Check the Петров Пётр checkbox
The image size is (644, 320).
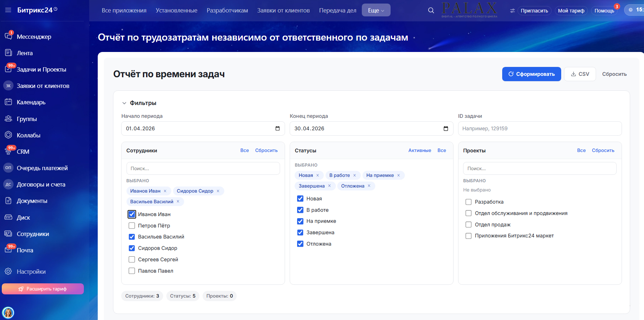[132, 226]
